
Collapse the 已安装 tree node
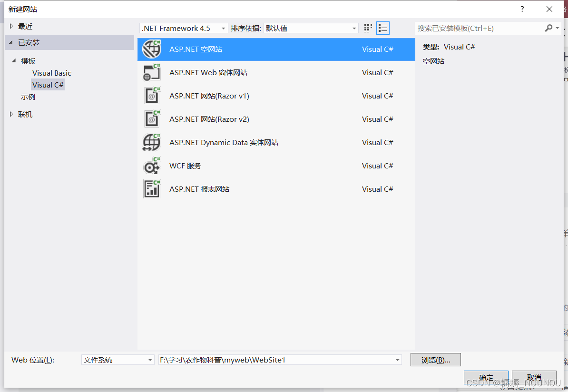pos(11,42)
